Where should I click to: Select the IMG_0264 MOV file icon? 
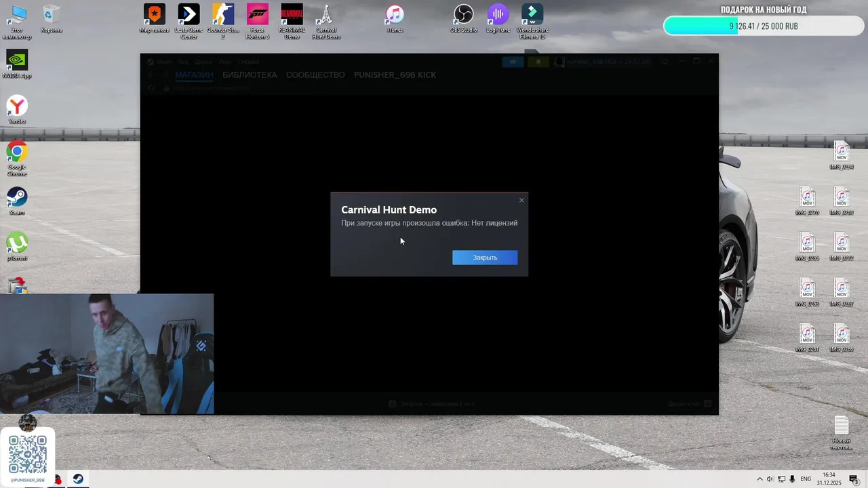pyautogui.click(x=842, y=156)
